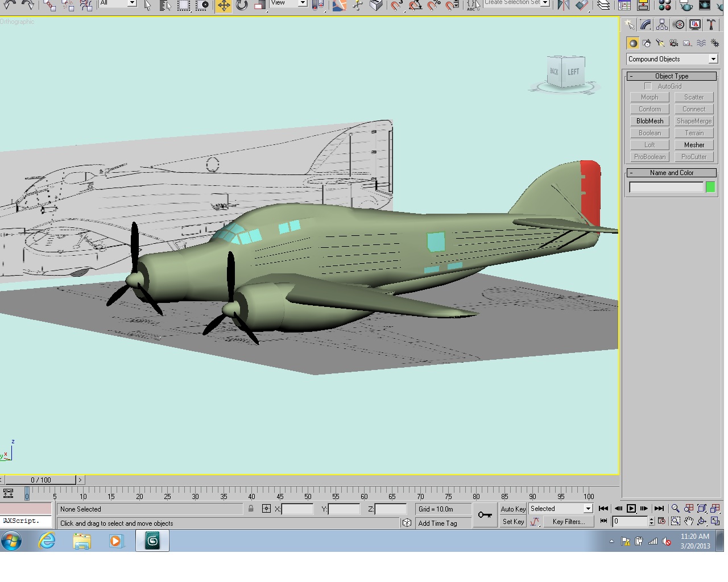Viewport: 728px width, 582px height.
Task: Click the Maximize Viewport Toggle icon
Action: pos(715,521)
